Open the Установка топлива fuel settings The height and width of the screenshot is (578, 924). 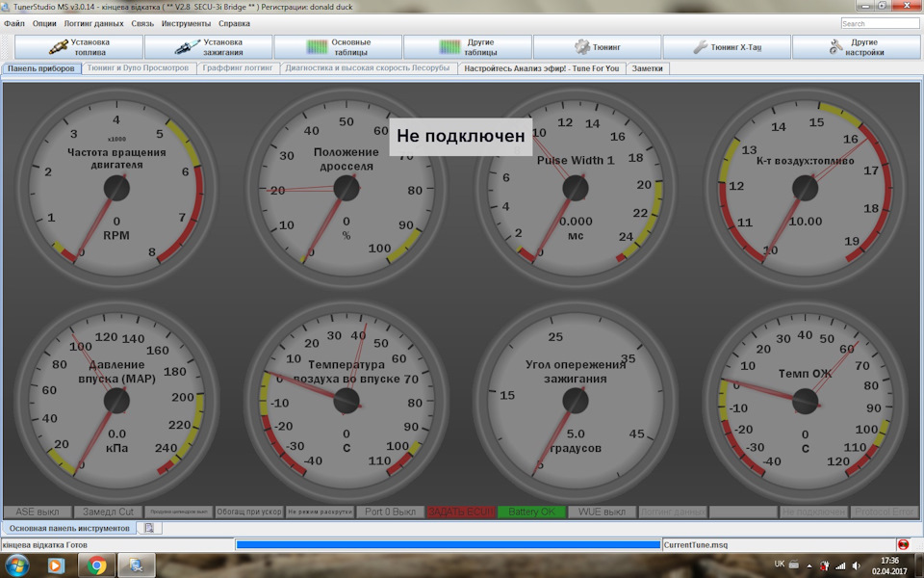point(79,47)
